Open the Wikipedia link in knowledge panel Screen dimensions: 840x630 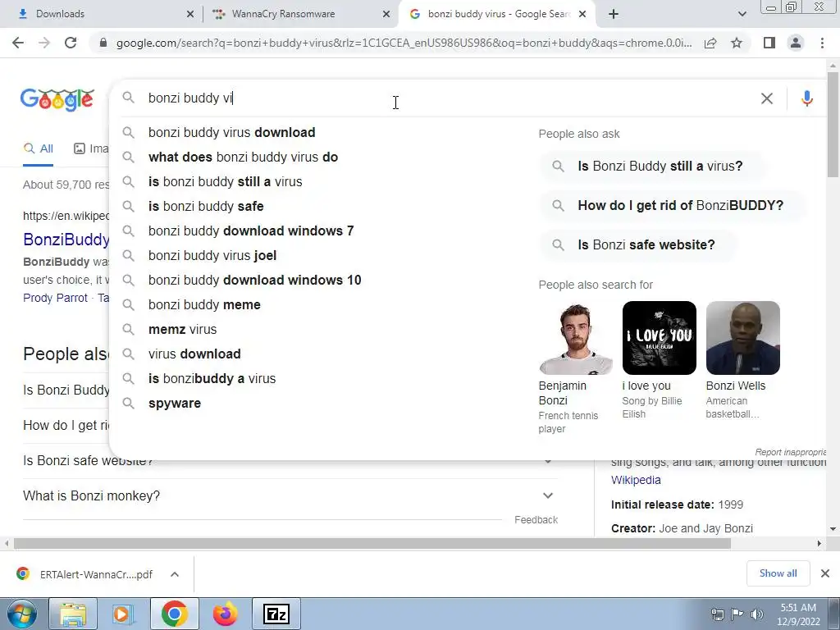point(636,480)
